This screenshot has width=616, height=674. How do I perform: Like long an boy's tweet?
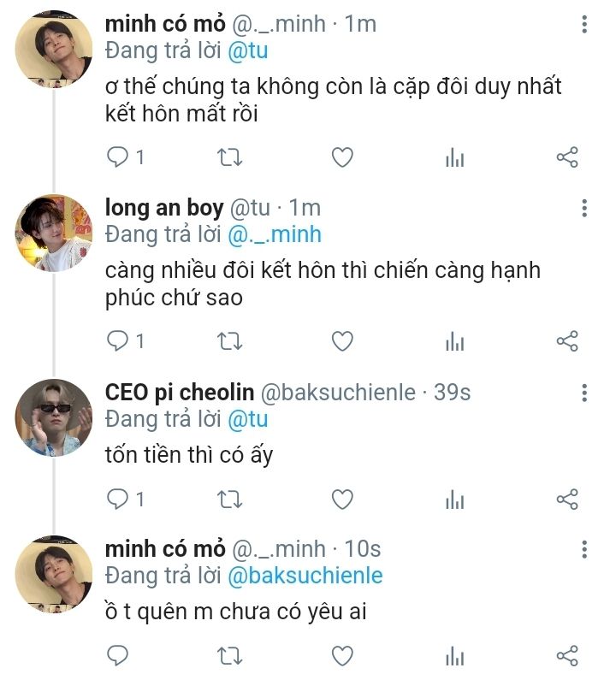coord(342,341)
